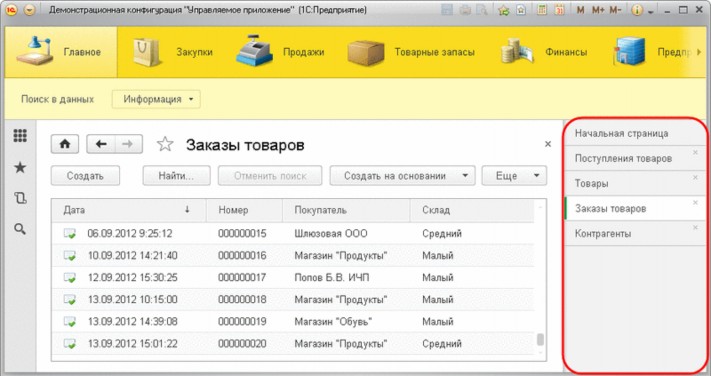Open the Еще dropdown menu
711x376 pixels.
coord(514,176)
